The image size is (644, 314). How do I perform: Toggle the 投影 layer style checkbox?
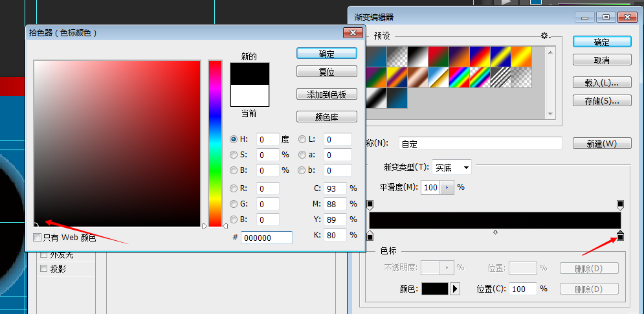[43, 269]
